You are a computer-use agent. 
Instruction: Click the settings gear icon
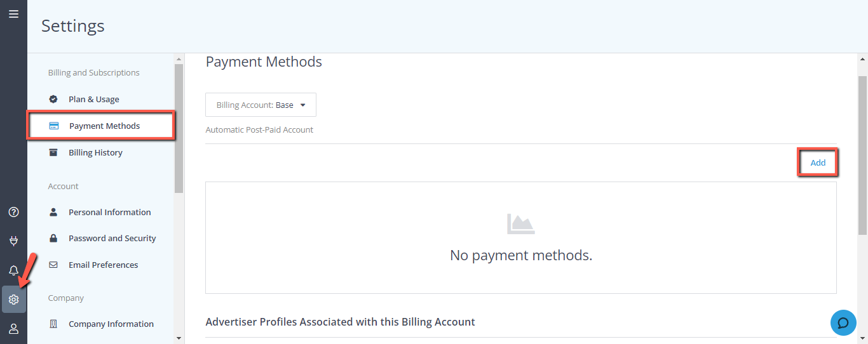pyautogui.click(x=13, y=300)
